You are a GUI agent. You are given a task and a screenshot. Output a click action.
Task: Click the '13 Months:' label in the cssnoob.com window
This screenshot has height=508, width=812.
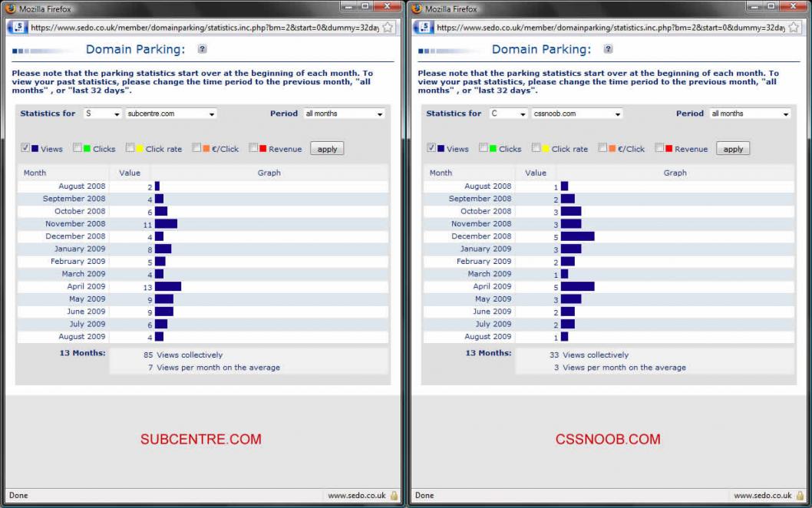pyautogui.click(x=488, y=353)
